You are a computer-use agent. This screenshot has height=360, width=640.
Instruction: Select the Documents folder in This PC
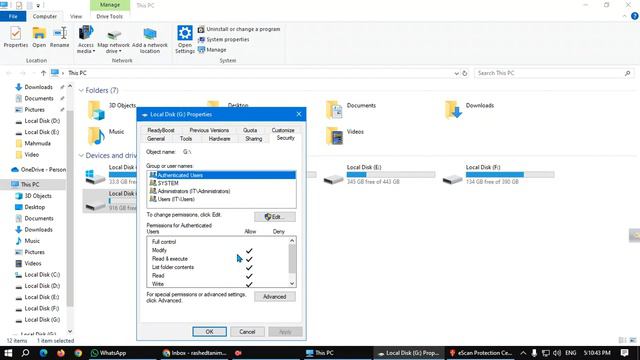click(351, 109)
